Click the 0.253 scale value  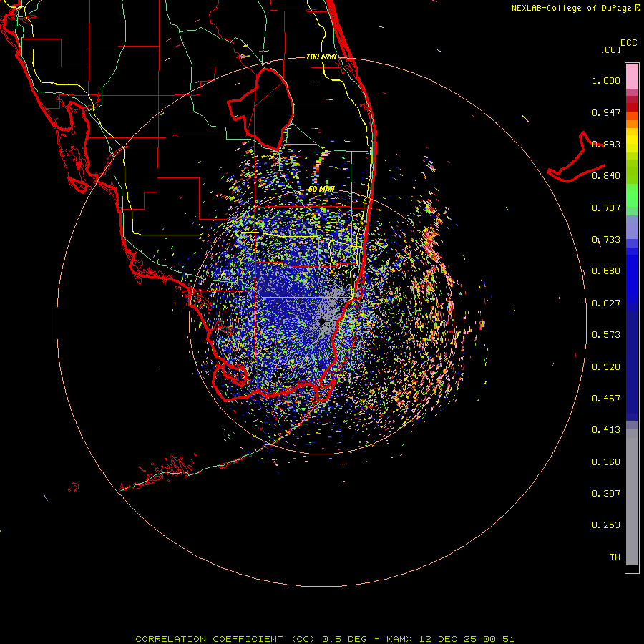606,525
